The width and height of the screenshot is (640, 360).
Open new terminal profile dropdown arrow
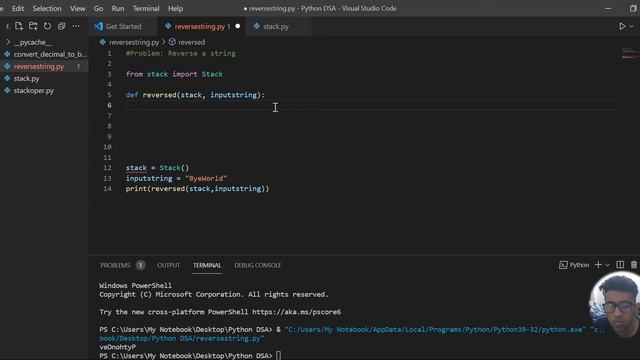coord(607,265)
